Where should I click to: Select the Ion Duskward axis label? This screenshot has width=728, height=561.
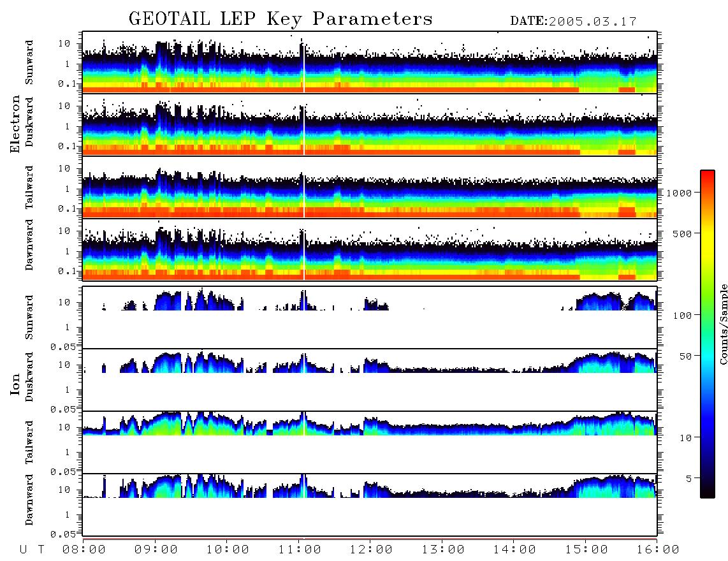pos(29,377)
